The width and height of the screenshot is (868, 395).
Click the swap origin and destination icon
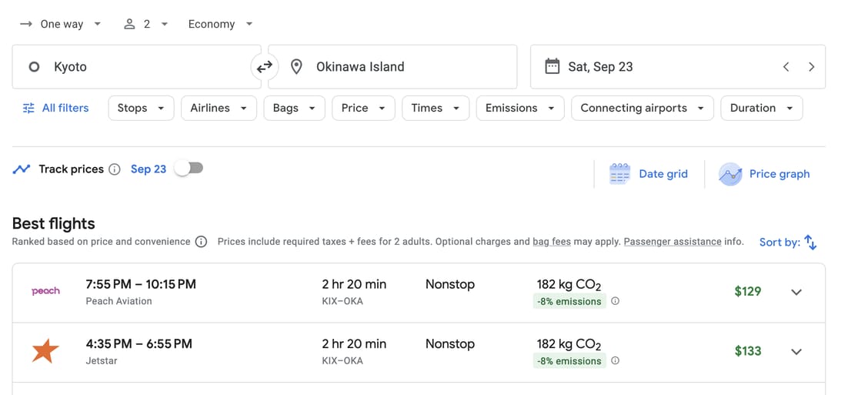pyautogui.click(x=265, y=67)
